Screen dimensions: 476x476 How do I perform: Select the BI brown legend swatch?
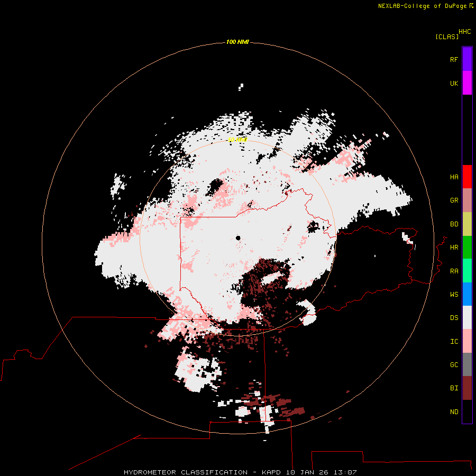pyautogui.click(x=467, y=388)
